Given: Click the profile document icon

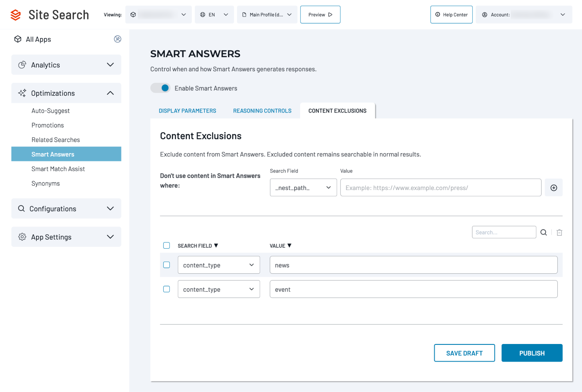Looking at the screenshot, I should tap(244, 15).
